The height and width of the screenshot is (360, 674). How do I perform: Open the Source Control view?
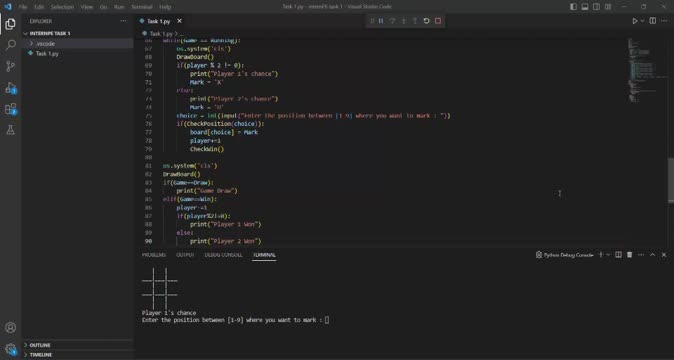(10, 66)
